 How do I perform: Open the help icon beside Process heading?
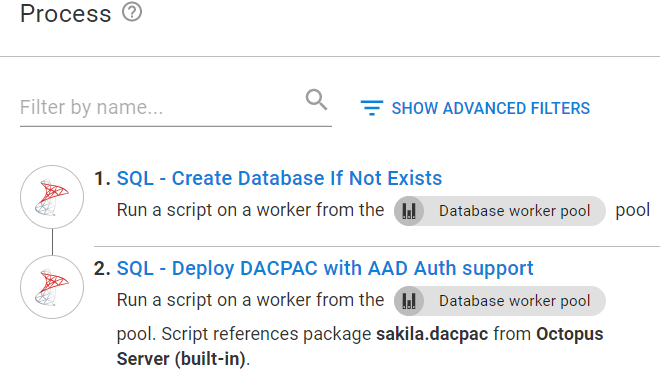coord(132,12)
